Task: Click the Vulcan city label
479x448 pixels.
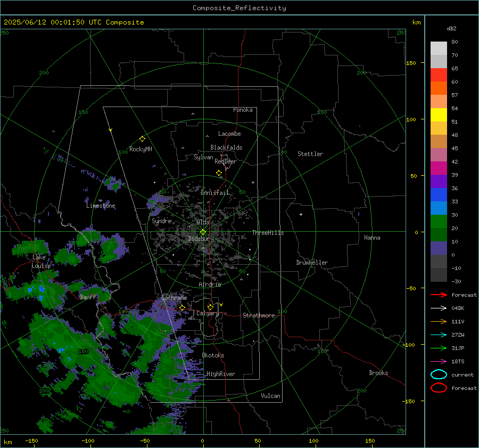Action: click(x=271, y=396)
